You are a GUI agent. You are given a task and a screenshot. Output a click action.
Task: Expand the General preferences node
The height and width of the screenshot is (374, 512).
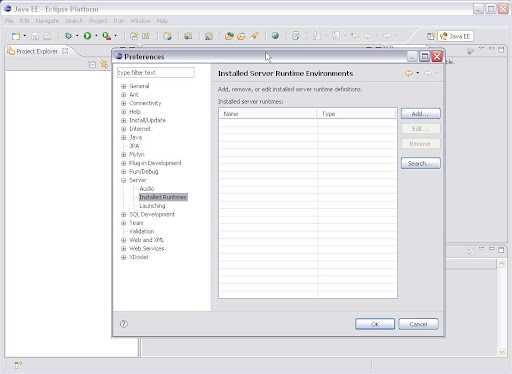124,86
